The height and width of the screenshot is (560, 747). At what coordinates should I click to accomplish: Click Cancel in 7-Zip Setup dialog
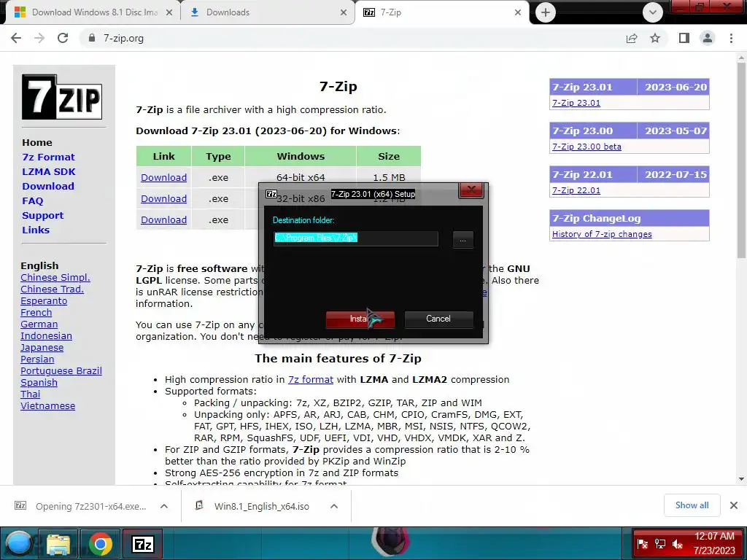(438, 319)
